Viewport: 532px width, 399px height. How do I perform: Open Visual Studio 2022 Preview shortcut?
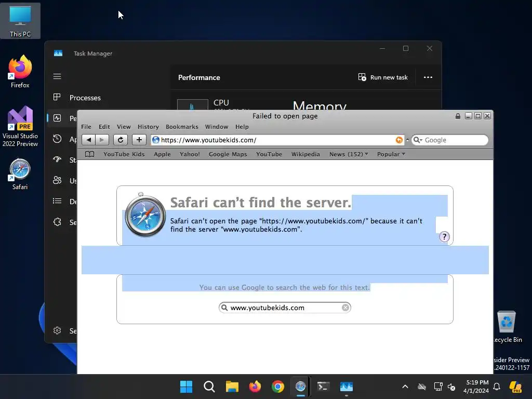coord(20,126)
